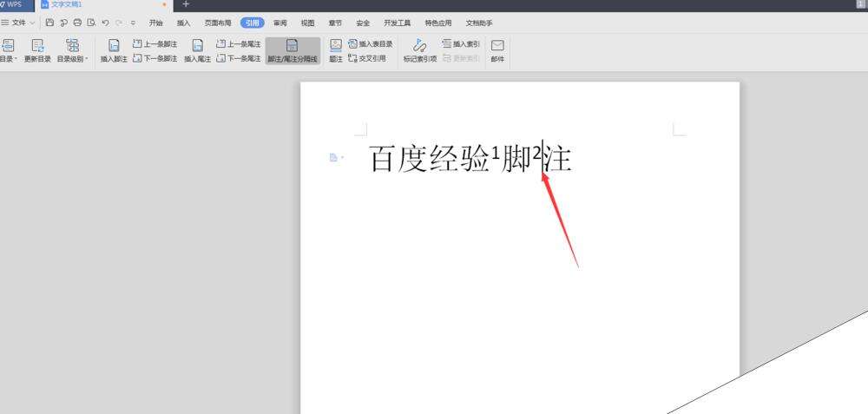
Task: Undo the last action
Action: pyautogui.click(x=105, y=23)
